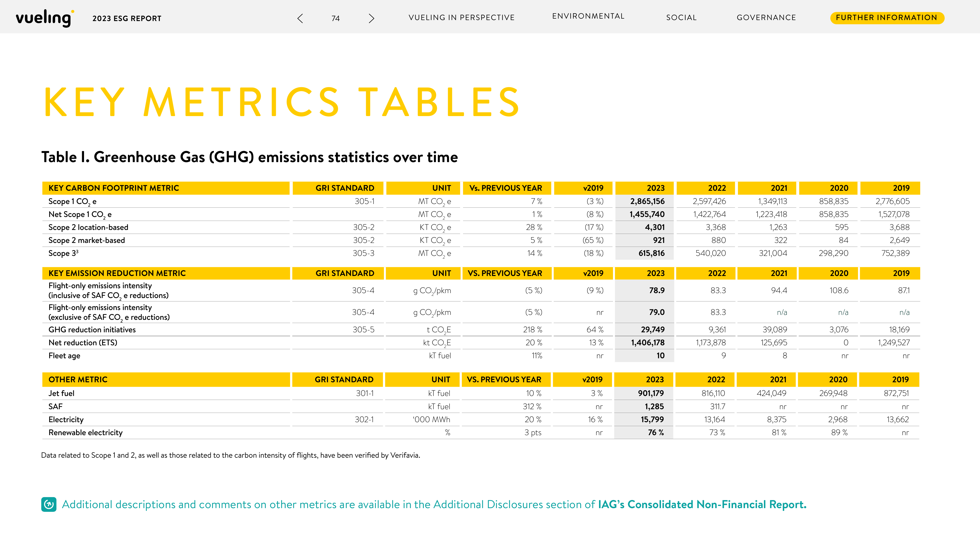Click SAF 2023 value 1,285
This screenshot has width=980, height=551.
click(654, 407)
